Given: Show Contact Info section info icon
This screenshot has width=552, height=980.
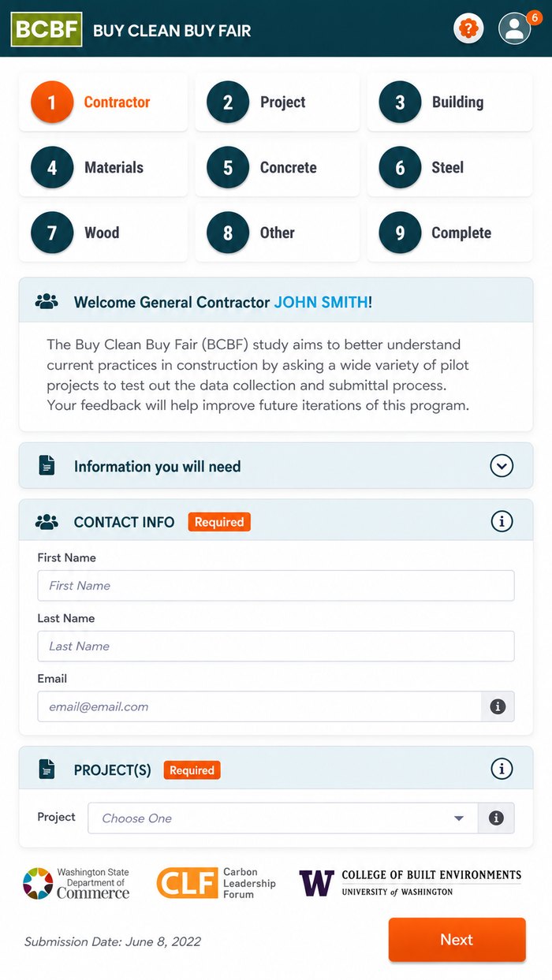Looking at the screenshot, I should pos(502,521).
